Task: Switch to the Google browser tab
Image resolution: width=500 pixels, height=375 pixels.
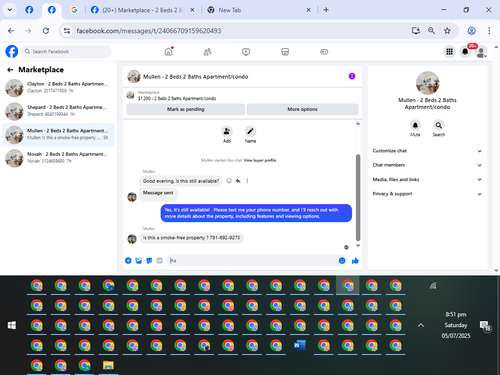Action: [x=74, y=10]
